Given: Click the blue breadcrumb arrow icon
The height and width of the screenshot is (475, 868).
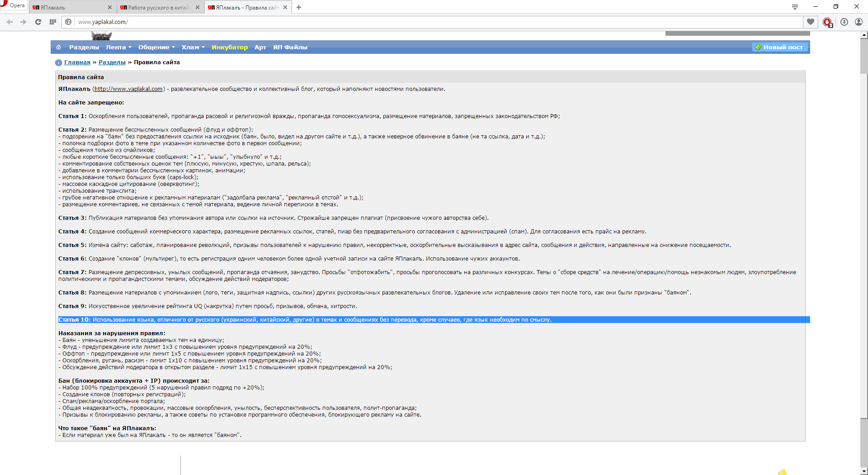Looking at the screenshot, I should point(58,62).
